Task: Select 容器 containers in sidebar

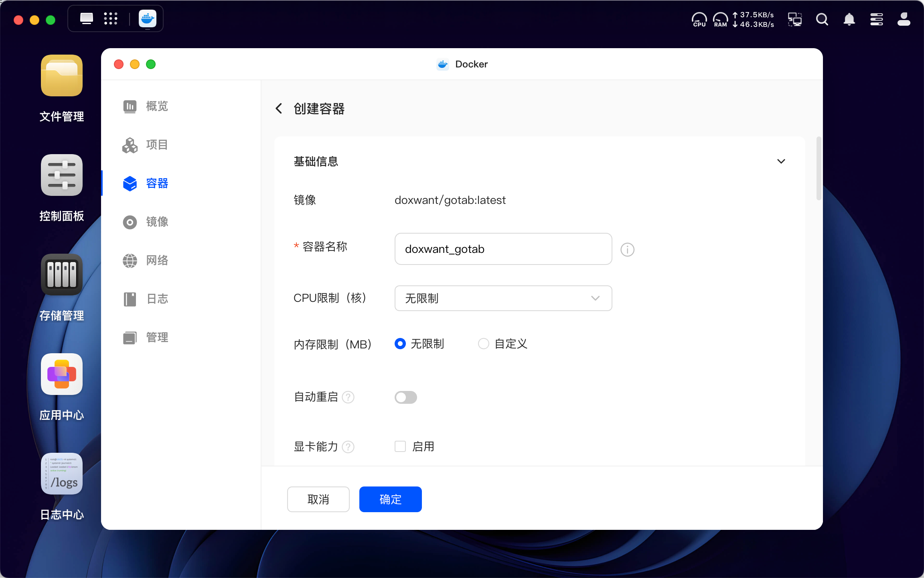Action: 145,183
